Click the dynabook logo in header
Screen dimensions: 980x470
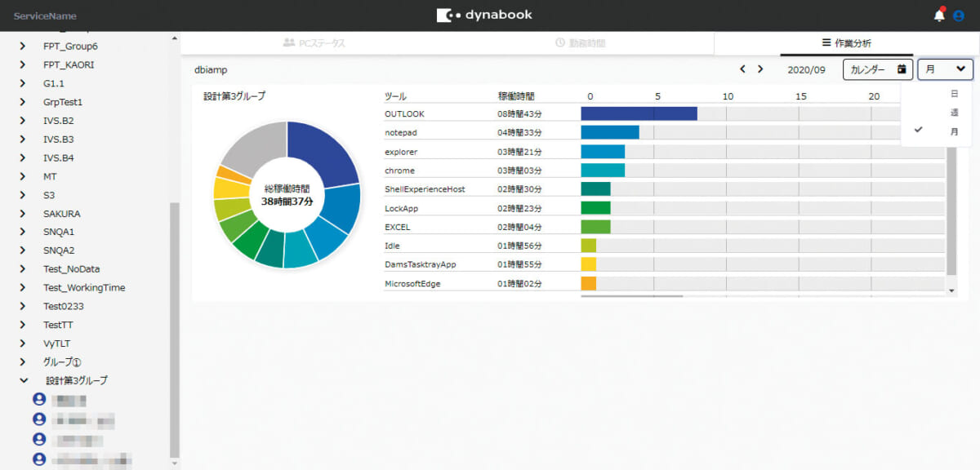[484, 15]
